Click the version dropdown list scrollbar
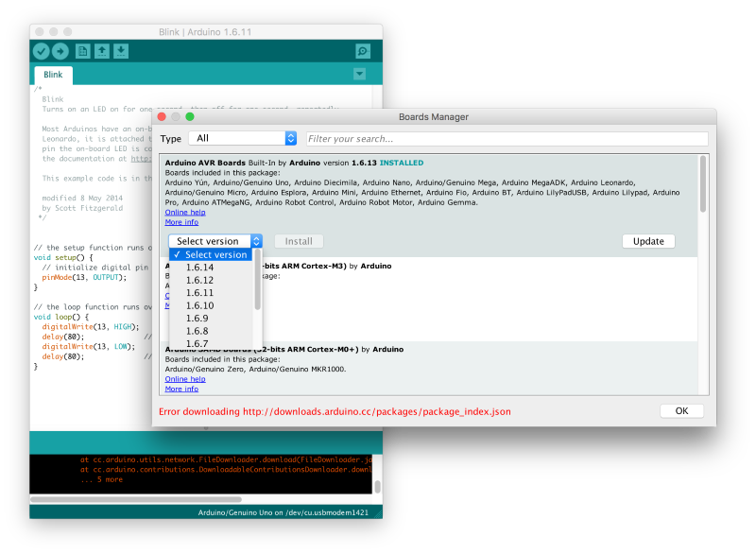The height and width of the screenshot is (554, 756). pyautogui.click(x=257, y=280)
